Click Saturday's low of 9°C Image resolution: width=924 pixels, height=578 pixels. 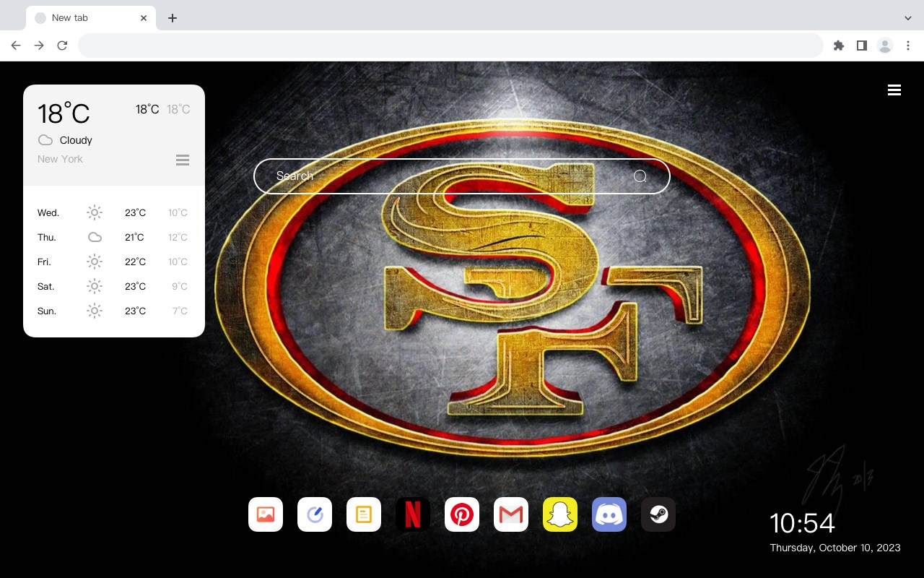180,286
